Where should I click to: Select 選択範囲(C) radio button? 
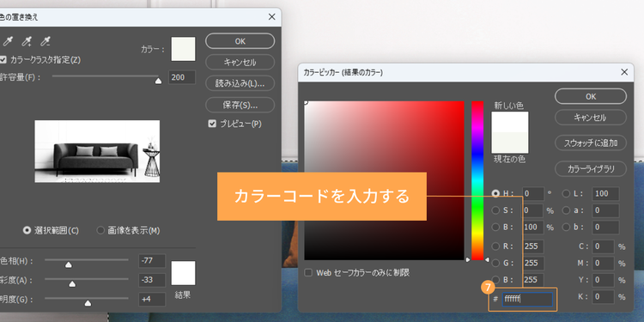click(27, 230)
